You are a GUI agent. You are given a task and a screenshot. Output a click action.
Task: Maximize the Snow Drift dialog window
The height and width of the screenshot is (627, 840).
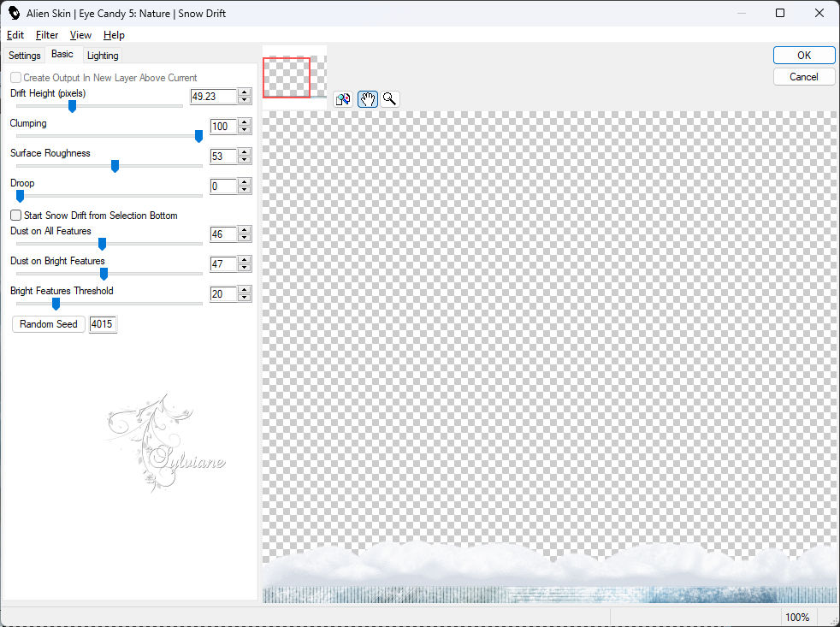click(780, 13)
